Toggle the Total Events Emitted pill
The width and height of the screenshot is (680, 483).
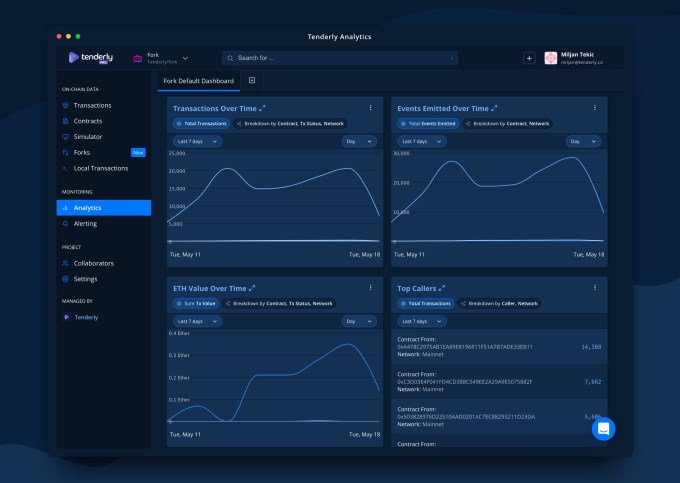[x=428, y=124]
